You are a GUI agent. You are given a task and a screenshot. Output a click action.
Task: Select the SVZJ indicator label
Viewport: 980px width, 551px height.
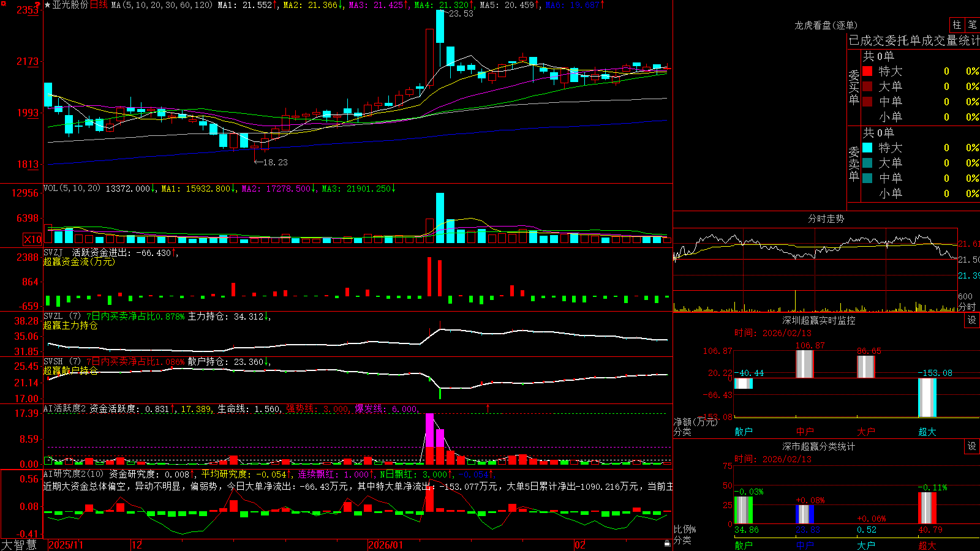tap(53, 252)
